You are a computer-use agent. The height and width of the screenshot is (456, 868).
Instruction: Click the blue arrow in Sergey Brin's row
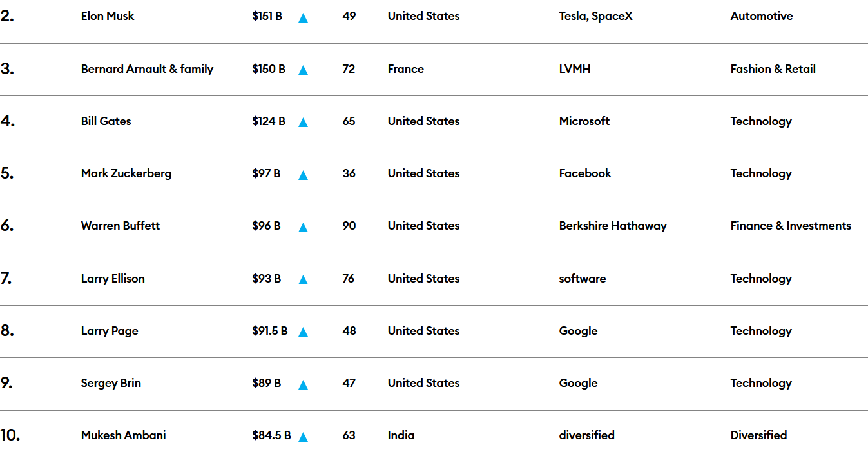(303, 384)
